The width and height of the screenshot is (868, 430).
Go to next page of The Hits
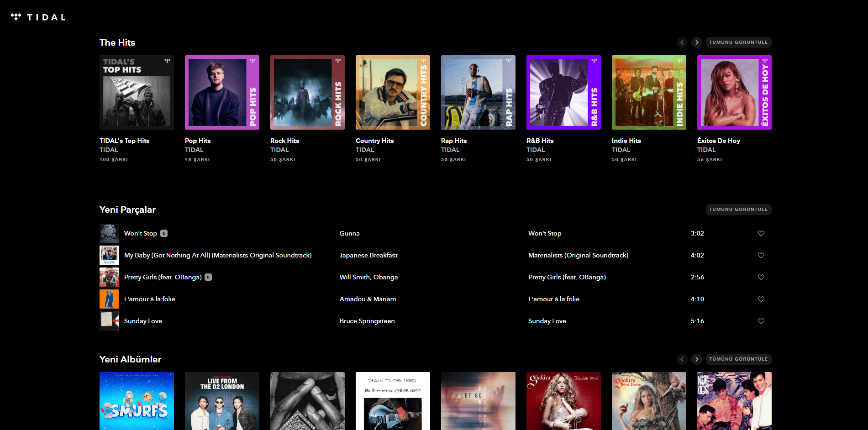tap(697, 42)
